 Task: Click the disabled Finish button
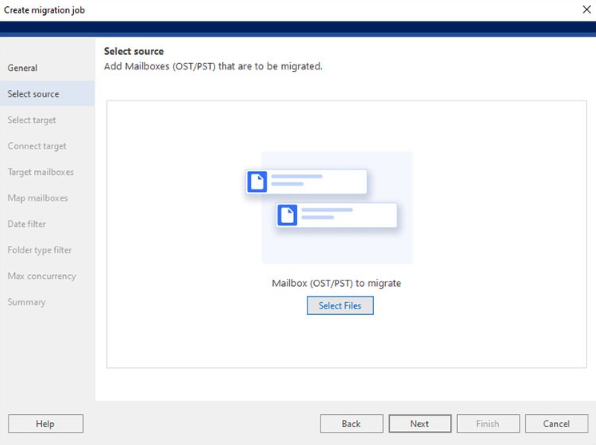(x=488, y=423)
